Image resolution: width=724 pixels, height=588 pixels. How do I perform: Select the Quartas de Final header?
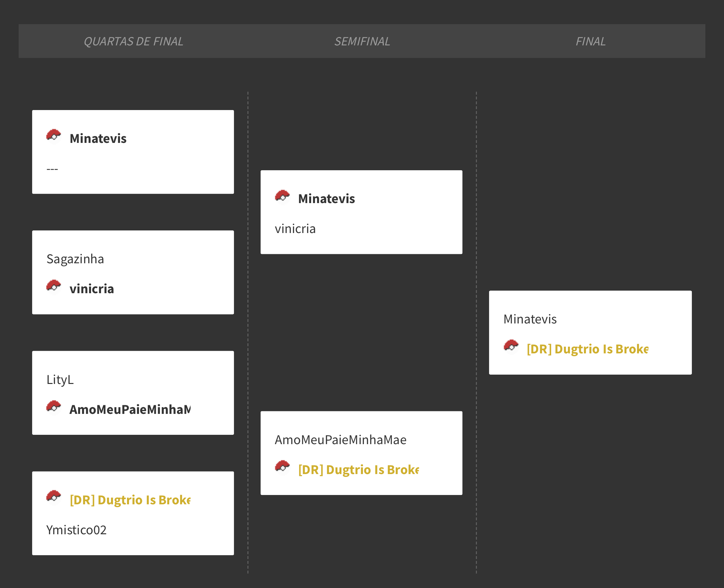coord(134,41)
